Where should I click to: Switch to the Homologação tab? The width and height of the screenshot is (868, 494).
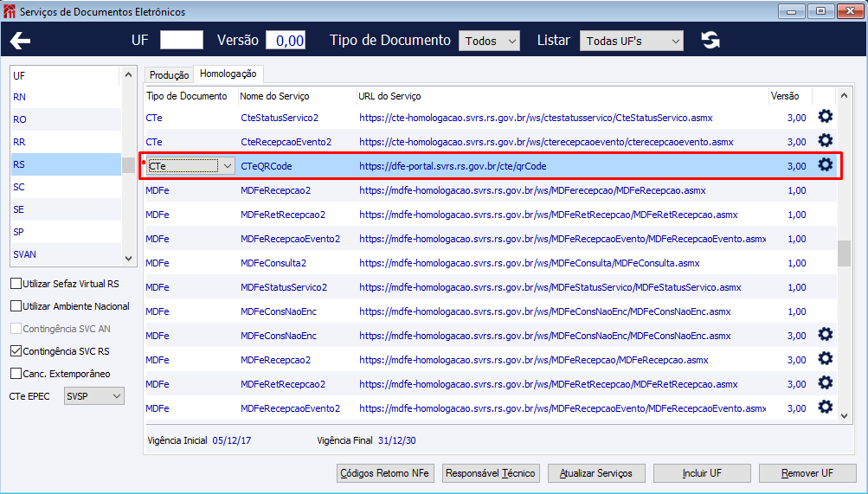[x=228, y=74]
